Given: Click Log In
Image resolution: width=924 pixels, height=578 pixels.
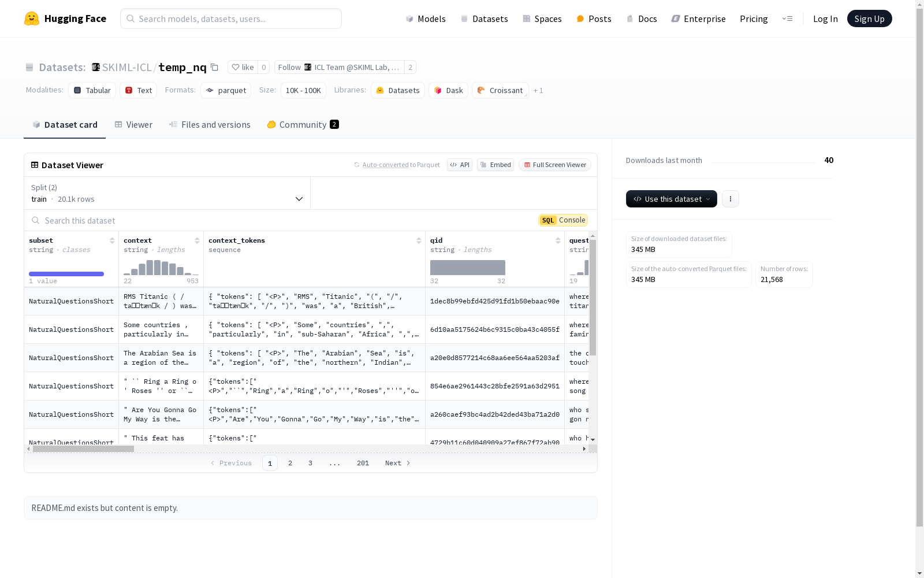Looking at the screenshot, I should (x=825, y=18).
